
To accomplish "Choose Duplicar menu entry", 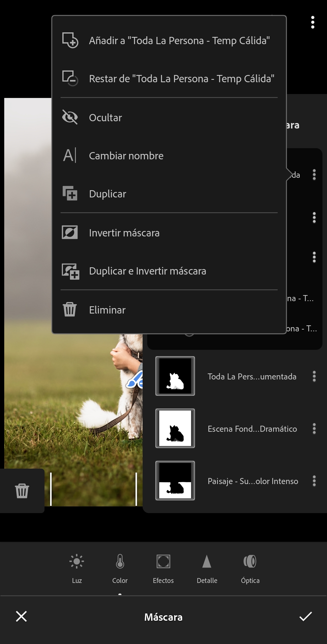I will pos(169,194).
